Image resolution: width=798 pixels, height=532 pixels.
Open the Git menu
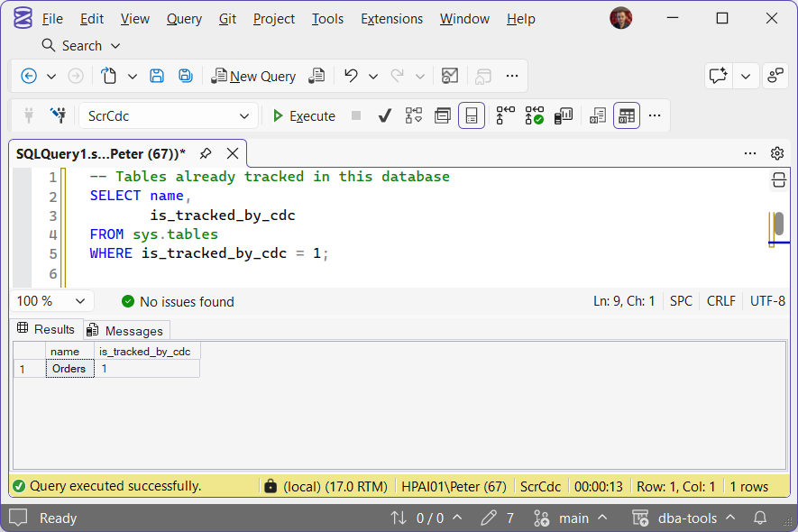[227, 19]
